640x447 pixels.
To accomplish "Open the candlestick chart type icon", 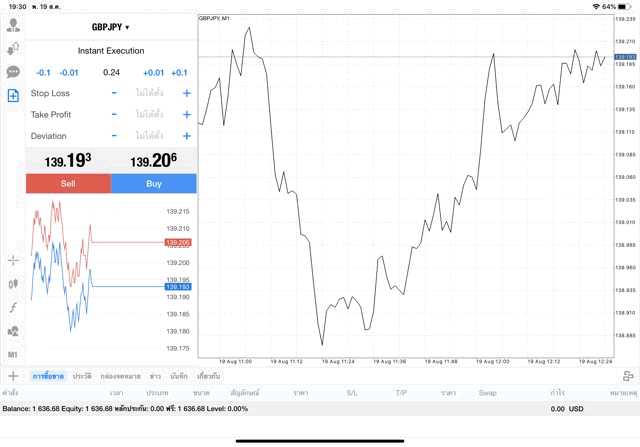I will (x=13, y=284).
